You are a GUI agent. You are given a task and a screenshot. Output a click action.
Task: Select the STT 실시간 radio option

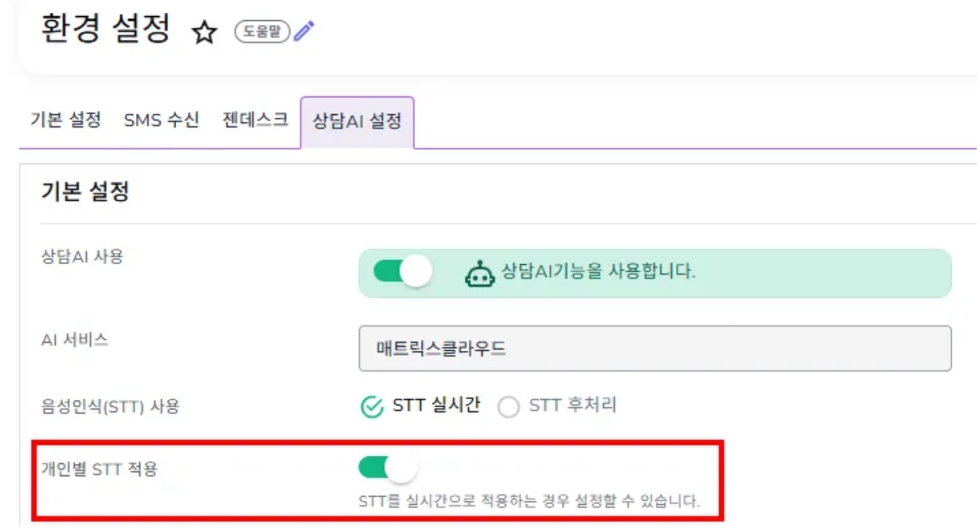(x=371, y=407)
